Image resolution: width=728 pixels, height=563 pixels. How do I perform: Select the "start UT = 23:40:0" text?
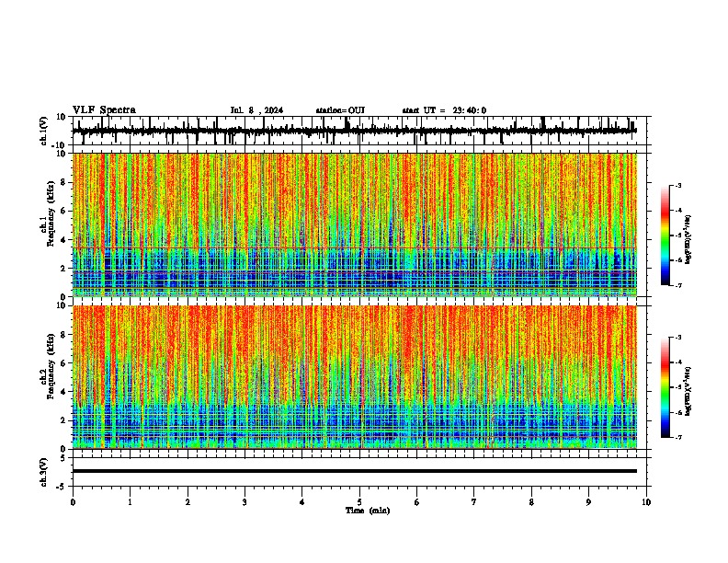(x=444, y=110)
